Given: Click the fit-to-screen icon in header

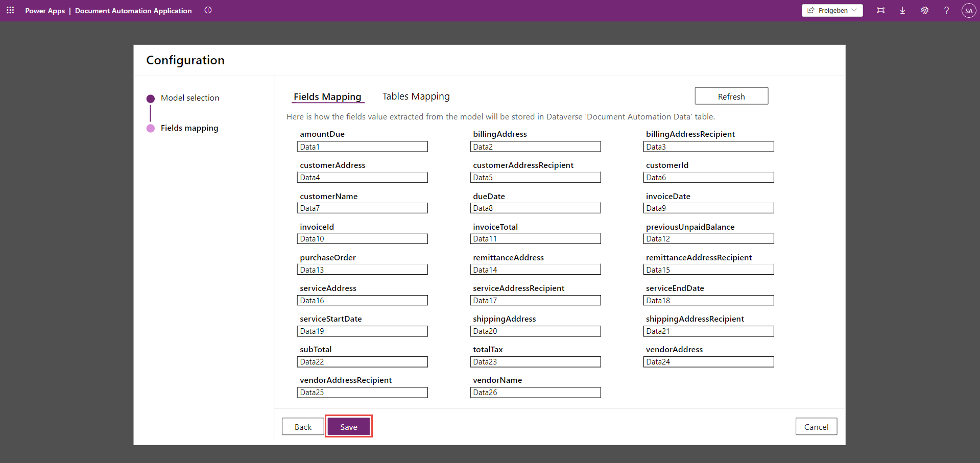Looking at the screenshot, I should (x=880, y=10).
